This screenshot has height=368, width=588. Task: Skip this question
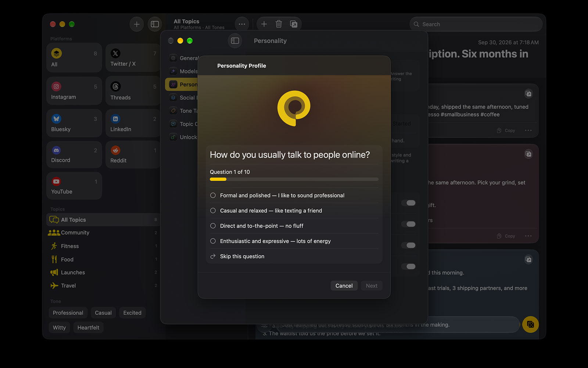click(294, 256)
